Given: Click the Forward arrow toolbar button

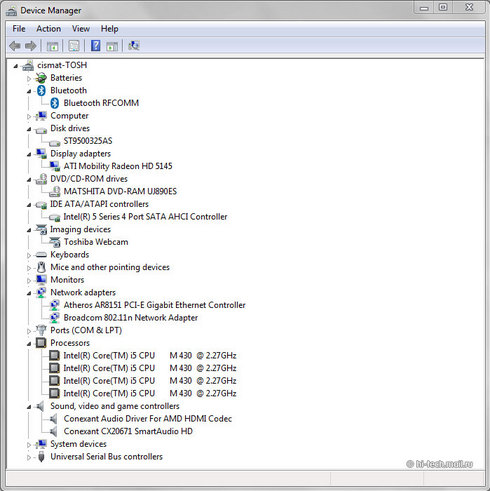Looking at the screenshot, I should tap(31, 46).
